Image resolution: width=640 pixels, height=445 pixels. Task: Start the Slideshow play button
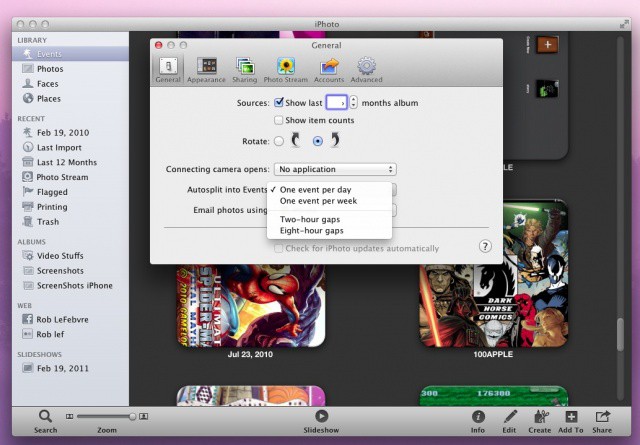[321, 416]
